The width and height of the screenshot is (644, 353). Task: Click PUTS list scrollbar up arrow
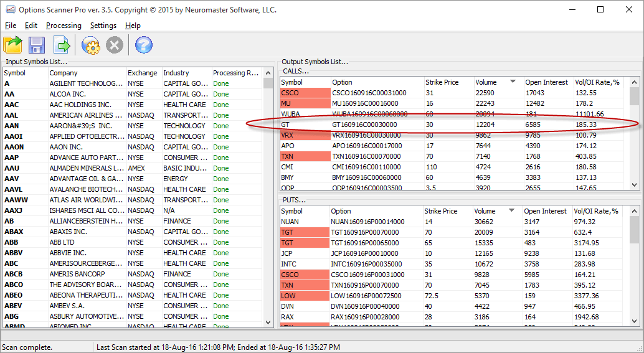[x=634, y=212]
